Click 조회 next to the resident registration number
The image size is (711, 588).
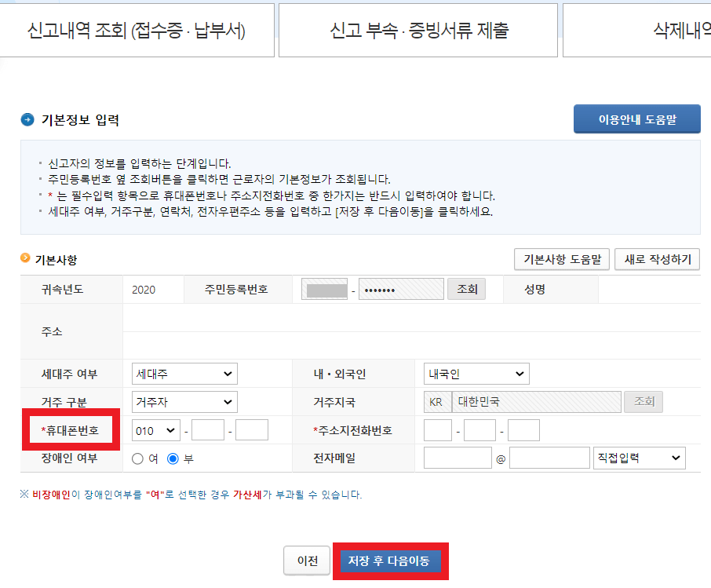(467, 288)
